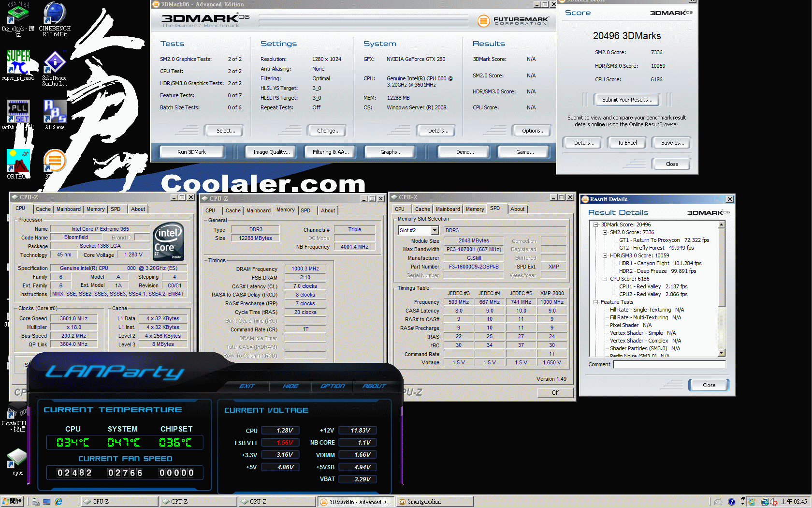Click network monitor tray icon
812x508 pixels.
[x=765, y=502]
